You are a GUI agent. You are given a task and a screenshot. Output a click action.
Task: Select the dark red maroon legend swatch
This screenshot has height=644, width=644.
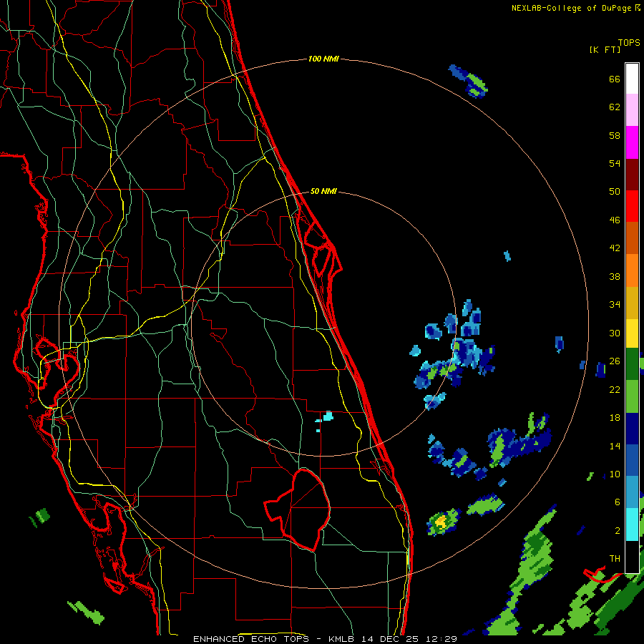pos(632,175)
